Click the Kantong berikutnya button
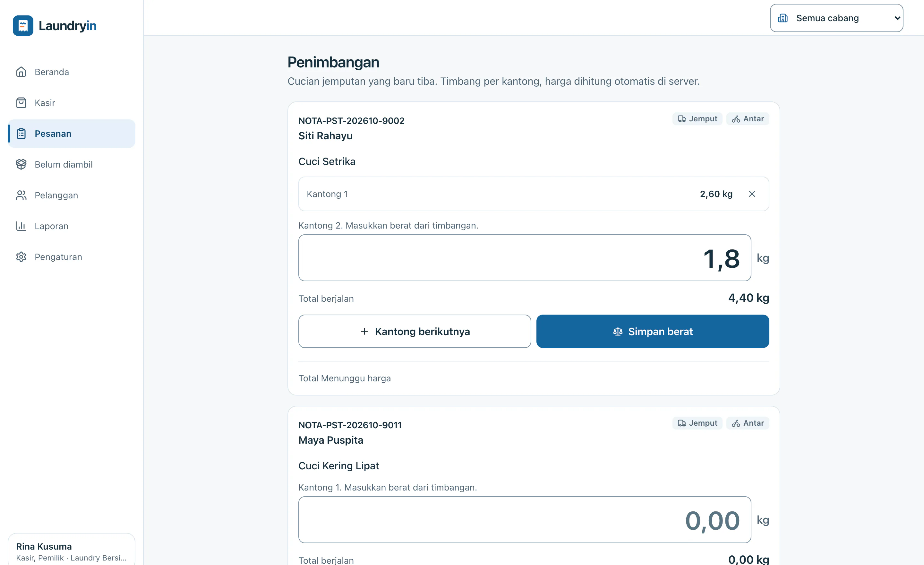 point(415,331)
